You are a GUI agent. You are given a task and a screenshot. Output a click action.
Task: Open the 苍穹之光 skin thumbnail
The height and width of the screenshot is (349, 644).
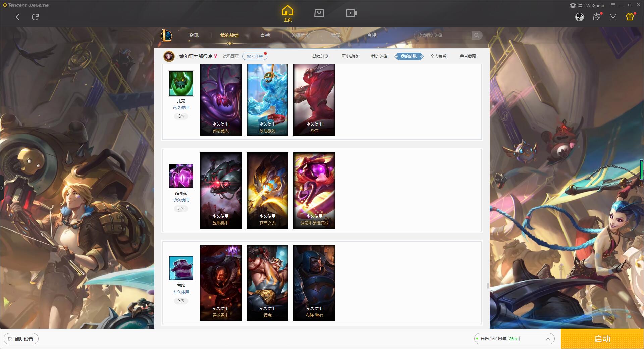pos(267,191)
